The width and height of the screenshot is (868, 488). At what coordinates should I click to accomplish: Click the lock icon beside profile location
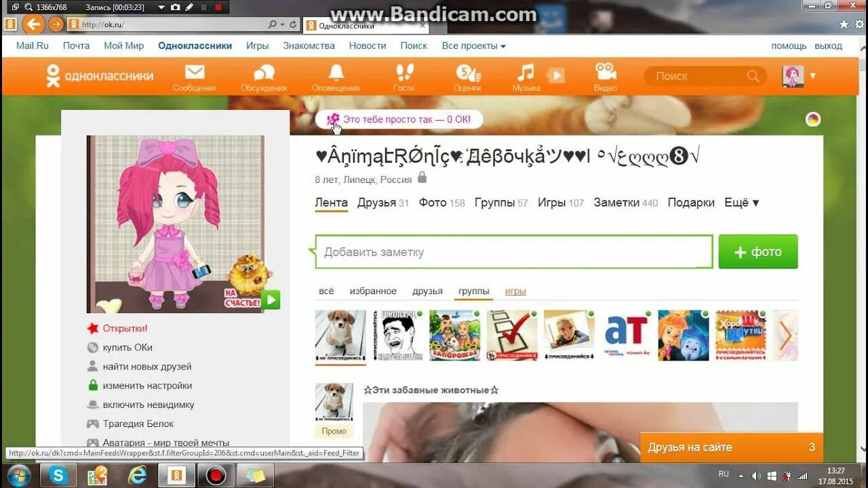pos(422,178)
